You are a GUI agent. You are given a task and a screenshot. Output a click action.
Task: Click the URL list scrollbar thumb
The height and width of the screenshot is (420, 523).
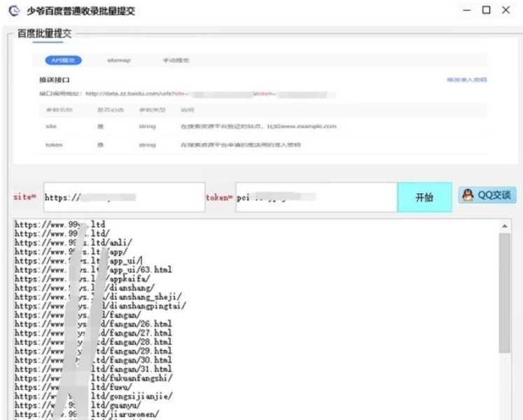coord(505,293)
